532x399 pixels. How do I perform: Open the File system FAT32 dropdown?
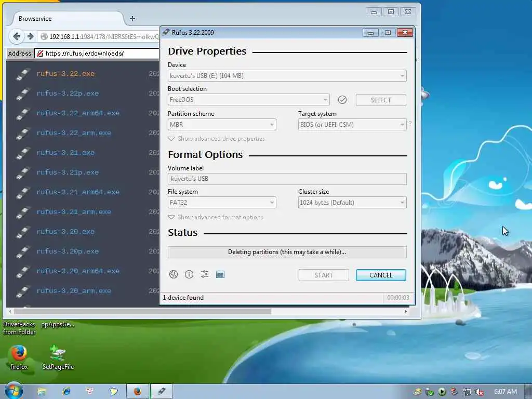222,203
